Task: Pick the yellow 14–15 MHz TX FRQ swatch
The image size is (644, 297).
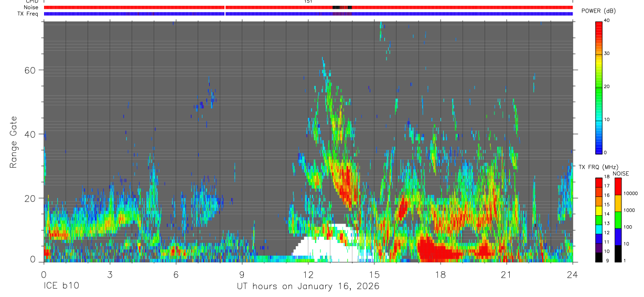Action: coord(598,210)
